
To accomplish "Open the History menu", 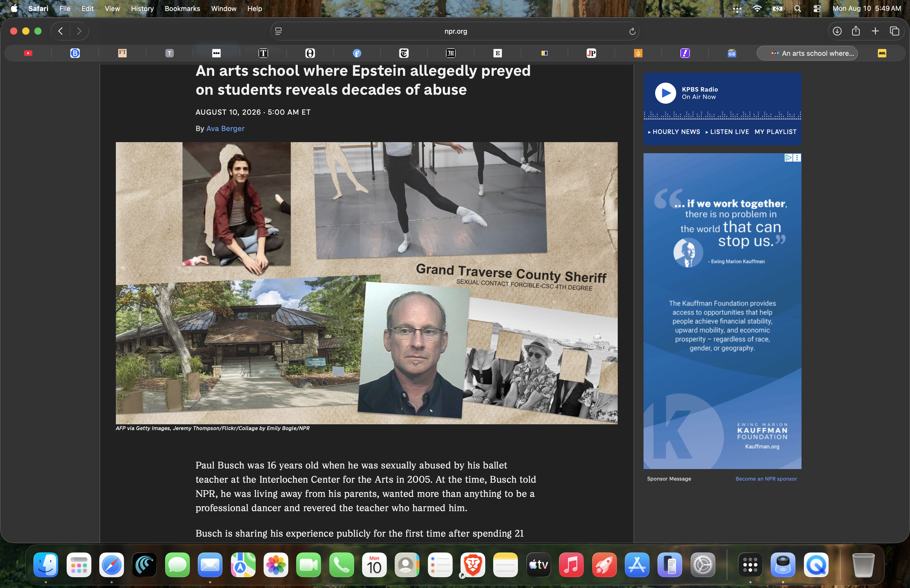I will pyautogui.click(x=142, y=8).
